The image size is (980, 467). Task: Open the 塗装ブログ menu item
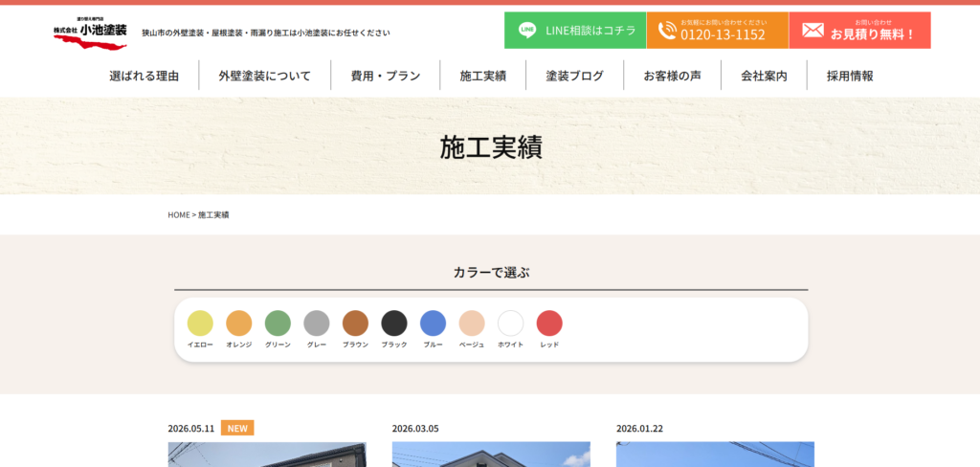pos(575,76)
